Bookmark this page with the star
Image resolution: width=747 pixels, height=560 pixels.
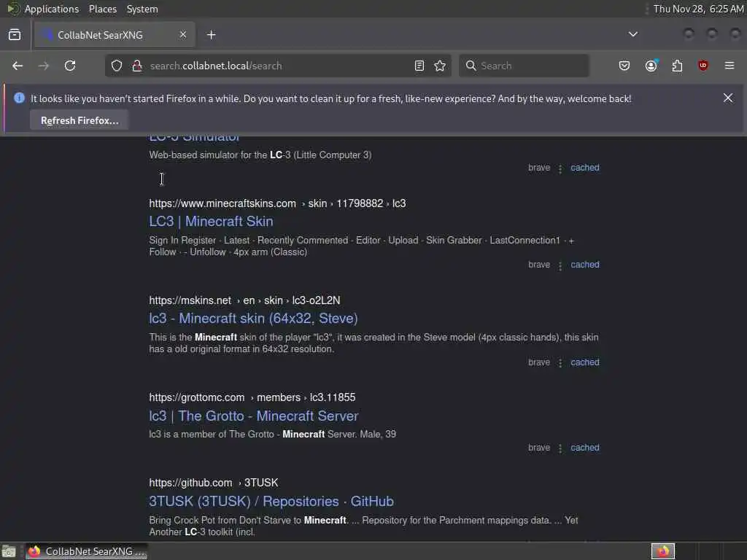pyautogui.click(x=440, y=66)
